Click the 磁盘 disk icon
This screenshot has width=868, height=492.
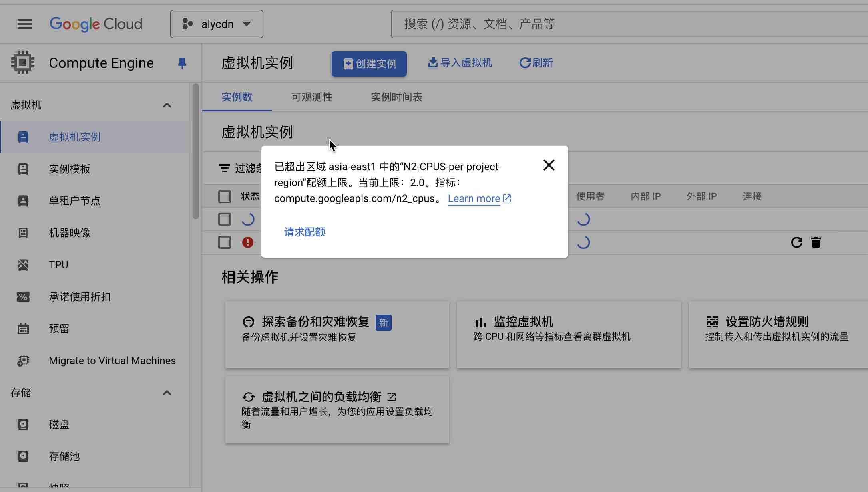coord(23,425)
